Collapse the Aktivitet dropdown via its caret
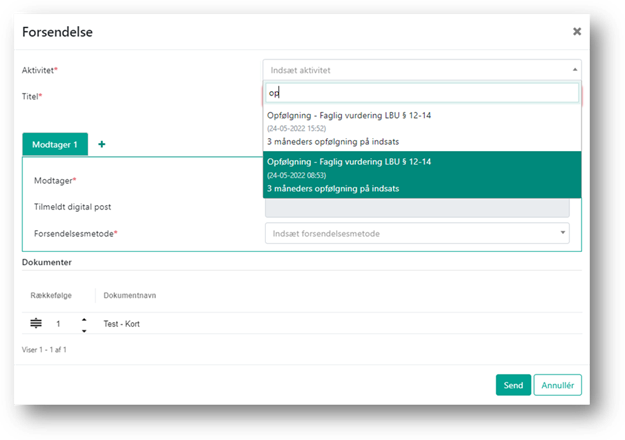Image resolution: width=625 pixels, height=440 pixels. (x=574, y=70)
